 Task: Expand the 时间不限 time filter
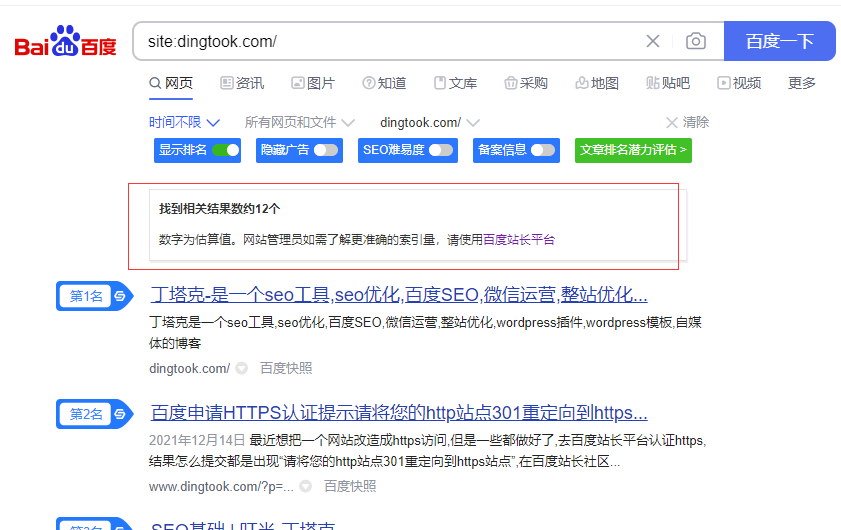184,122
